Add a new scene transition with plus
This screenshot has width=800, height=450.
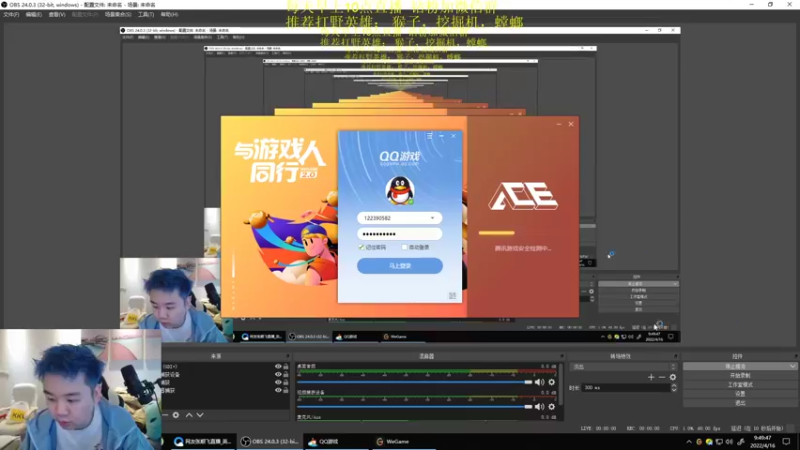coord(651,377)
